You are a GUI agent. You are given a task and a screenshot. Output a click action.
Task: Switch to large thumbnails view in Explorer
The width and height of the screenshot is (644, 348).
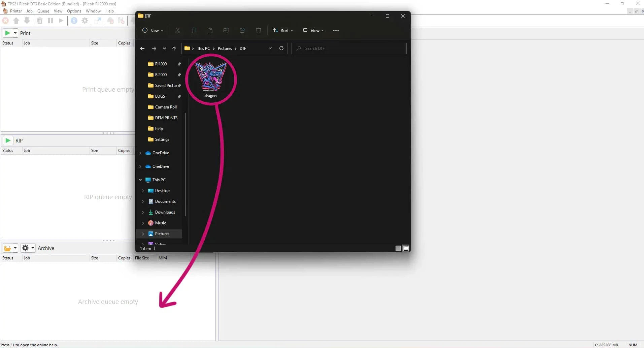[x=406, y=248]
